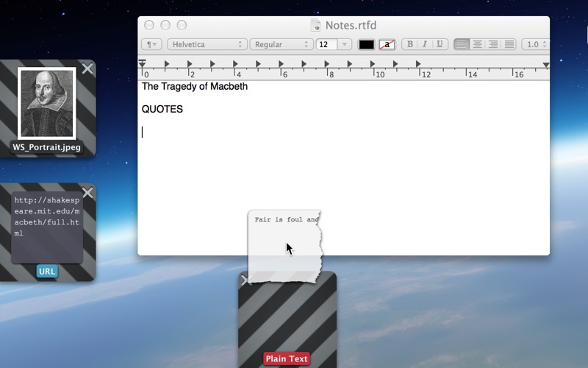Click the blue URL label badge
Viewport: 588px width, 368px height.
pyautogui.click(x=47, y=271)
